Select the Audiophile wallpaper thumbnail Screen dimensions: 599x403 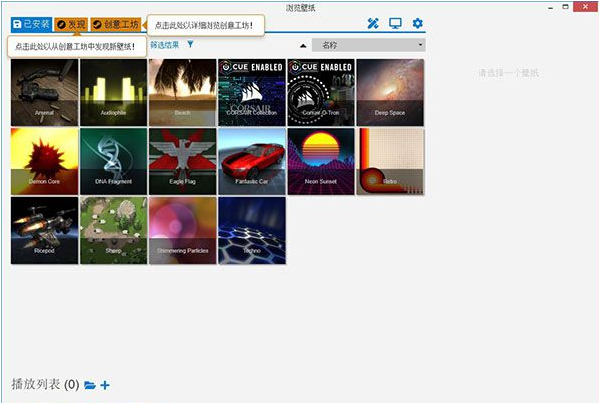(113, 92)
